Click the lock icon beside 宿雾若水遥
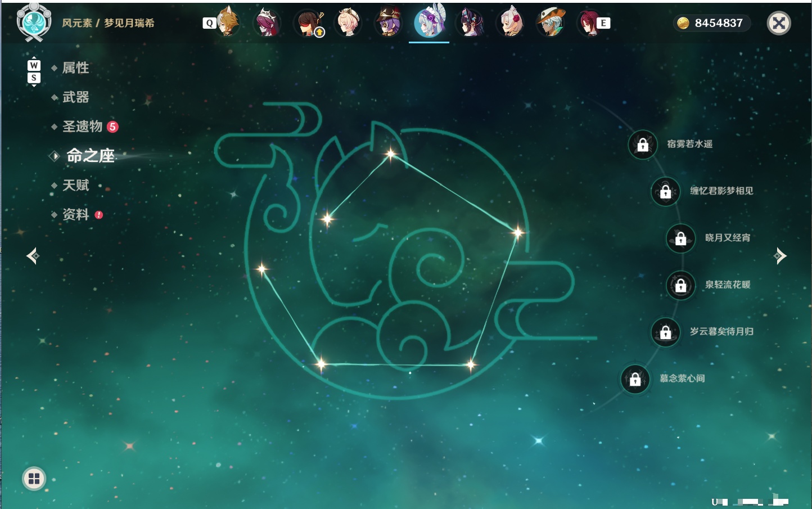This screenshot has width=812, height=509. tap(643, 145)
